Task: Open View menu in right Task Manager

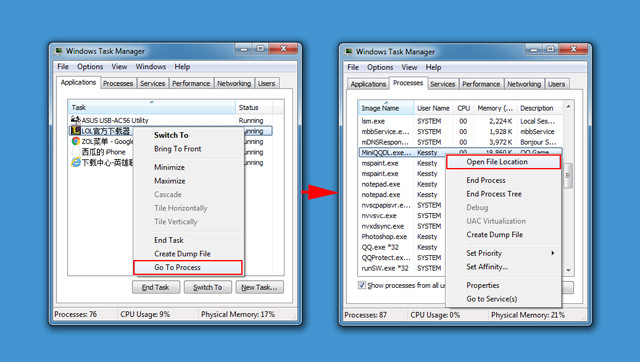Action: click(x=409, y=67)
